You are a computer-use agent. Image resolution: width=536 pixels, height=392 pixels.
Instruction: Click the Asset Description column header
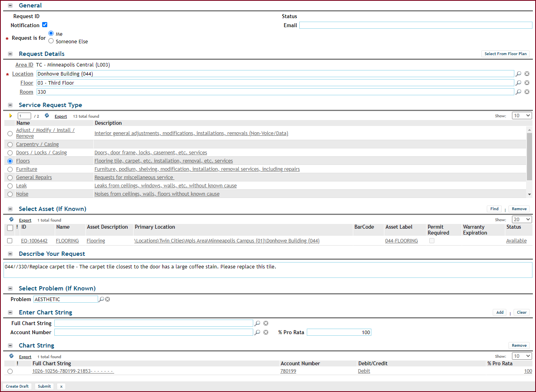[107, 227]
